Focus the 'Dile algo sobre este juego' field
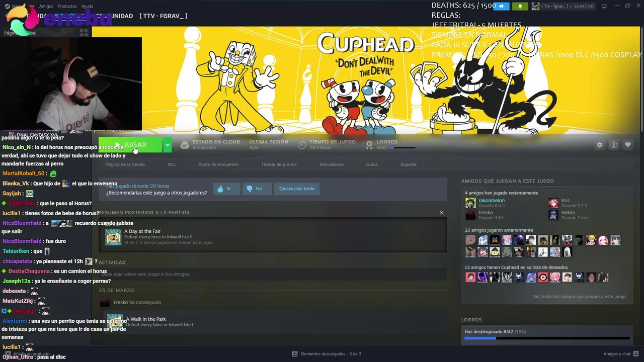Image resolution: width=644 pixels, height=362 pixels. pos(273,274)
